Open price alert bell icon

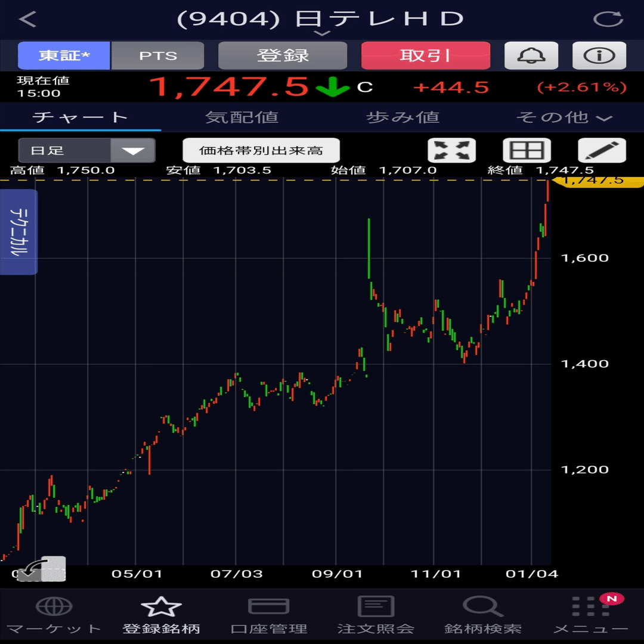pos(531,55)
